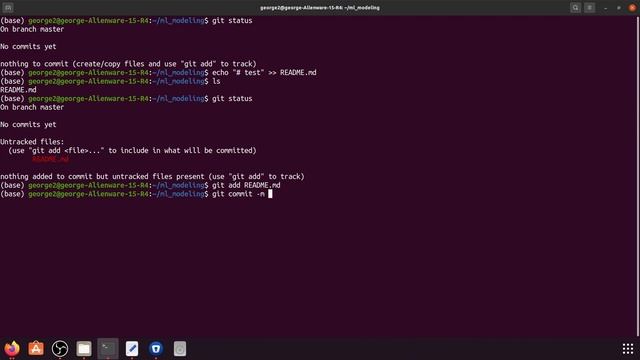Screen dimensions: 640x360
Task: Open the text editor from dock
Action: click(x=132, y=349)
